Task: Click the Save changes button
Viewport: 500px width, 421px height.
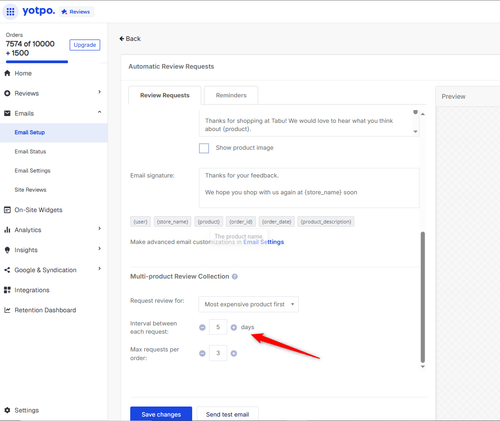Action: pos(161,414)
